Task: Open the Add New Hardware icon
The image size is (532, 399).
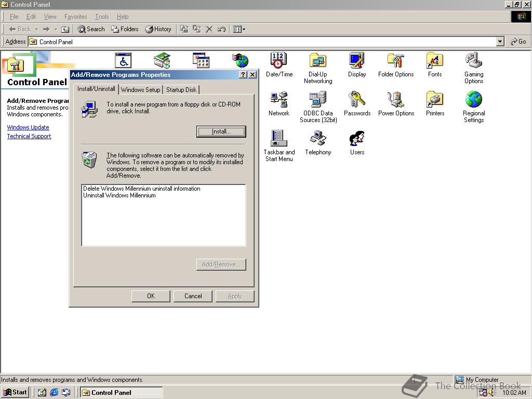Action: pyautogui.click(x=162, y=60)
